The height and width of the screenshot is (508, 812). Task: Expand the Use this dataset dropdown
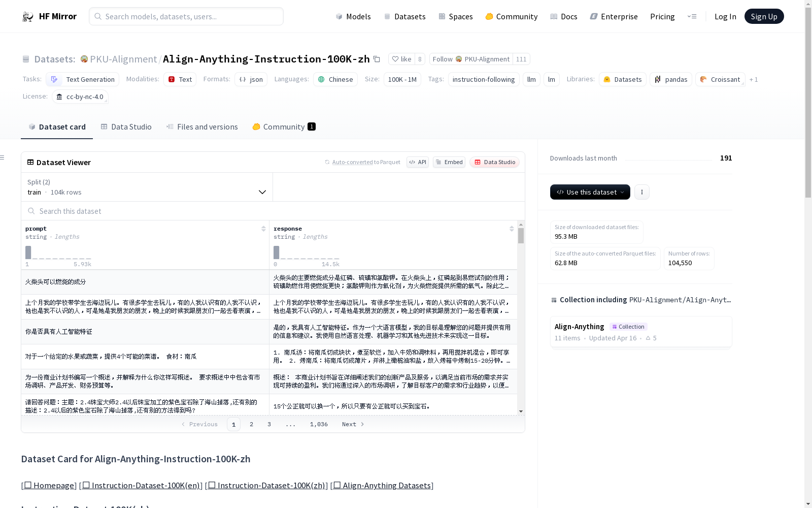[590, 192]
